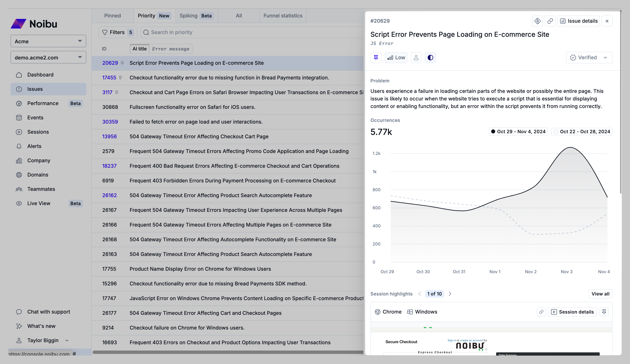
Task: Open the Verified status dropdown
Action: (589, 58)
